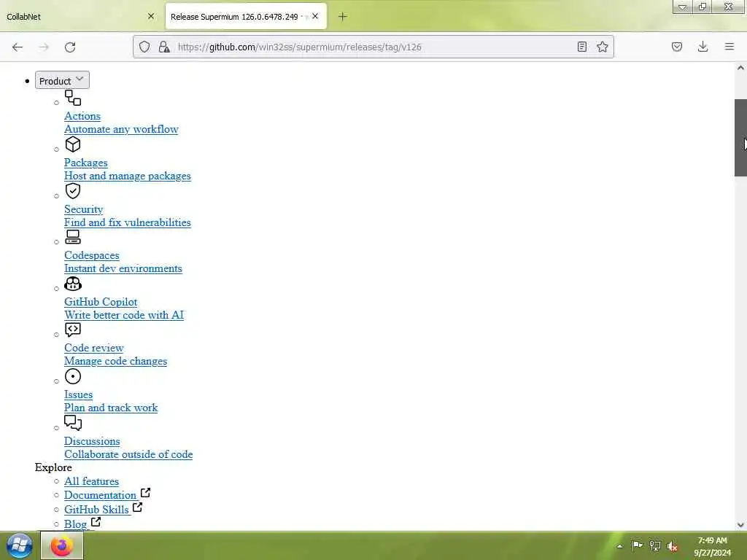Toggle reader view icon in address bar
747x560 pixels.
[x=581, y=47]
